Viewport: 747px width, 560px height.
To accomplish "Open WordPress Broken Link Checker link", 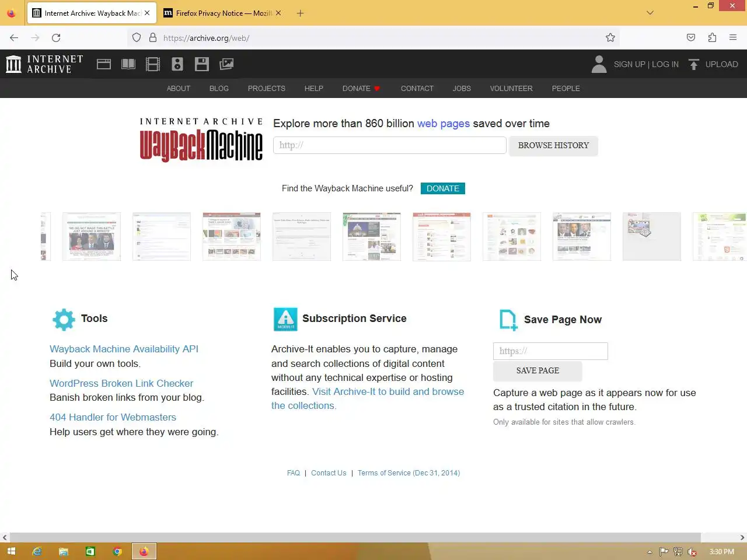I will coord(121,383).
